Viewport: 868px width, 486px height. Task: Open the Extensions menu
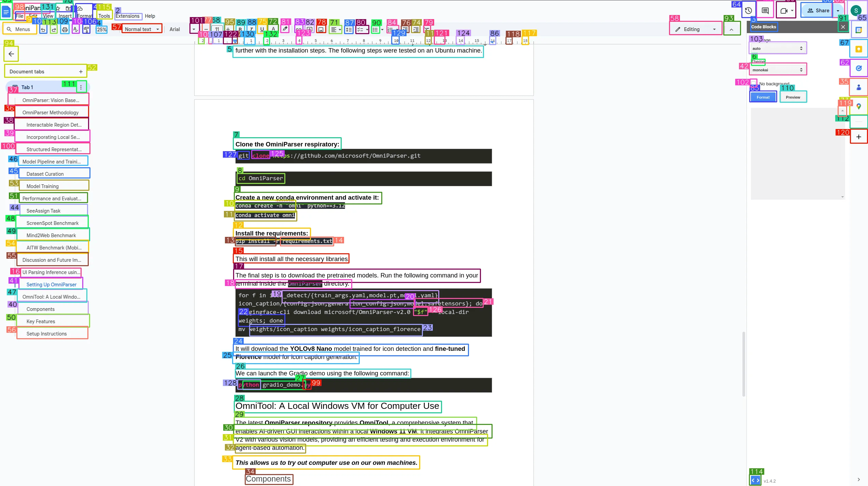pos(127,16)
